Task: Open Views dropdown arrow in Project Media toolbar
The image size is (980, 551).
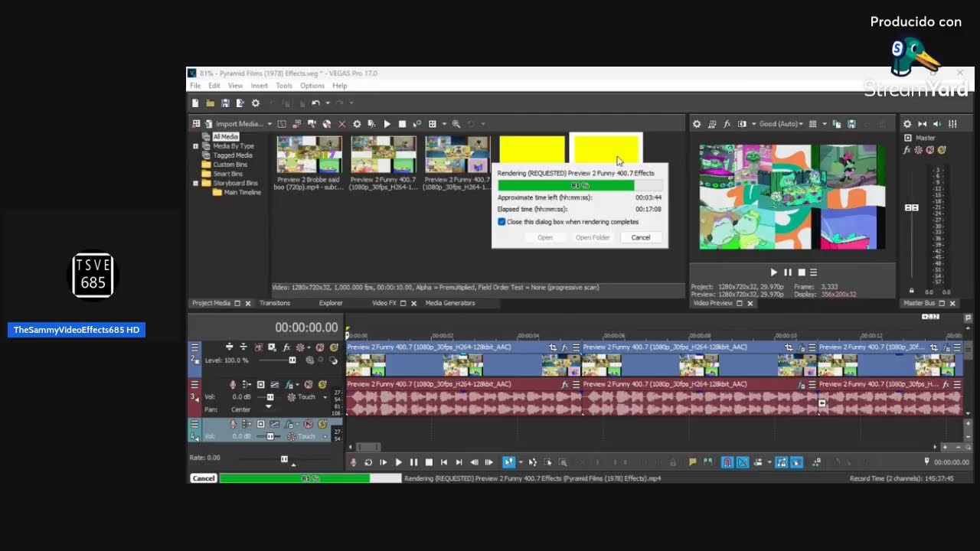Action: click(x=443, y=124)
